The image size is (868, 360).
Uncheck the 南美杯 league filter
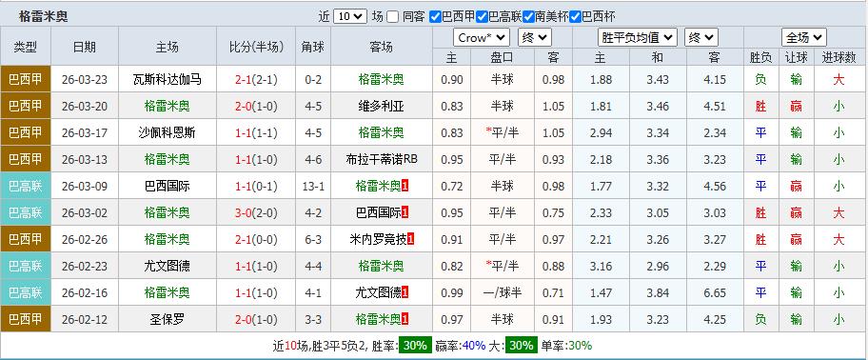click(x=528, y=16)
